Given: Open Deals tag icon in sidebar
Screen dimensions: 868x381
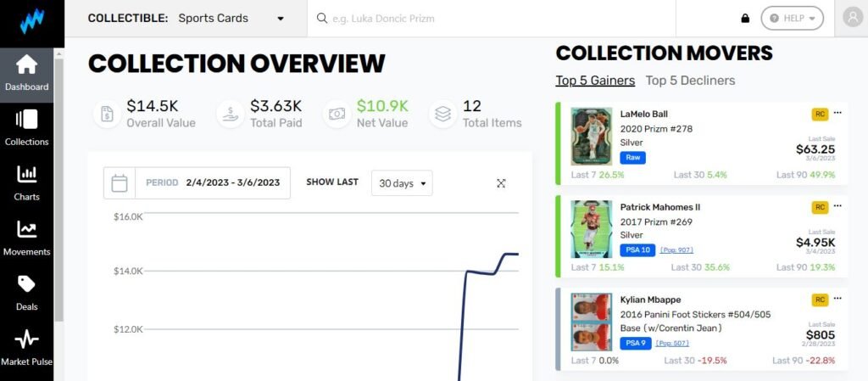Looking at the screenshot, I should [26, 284].
